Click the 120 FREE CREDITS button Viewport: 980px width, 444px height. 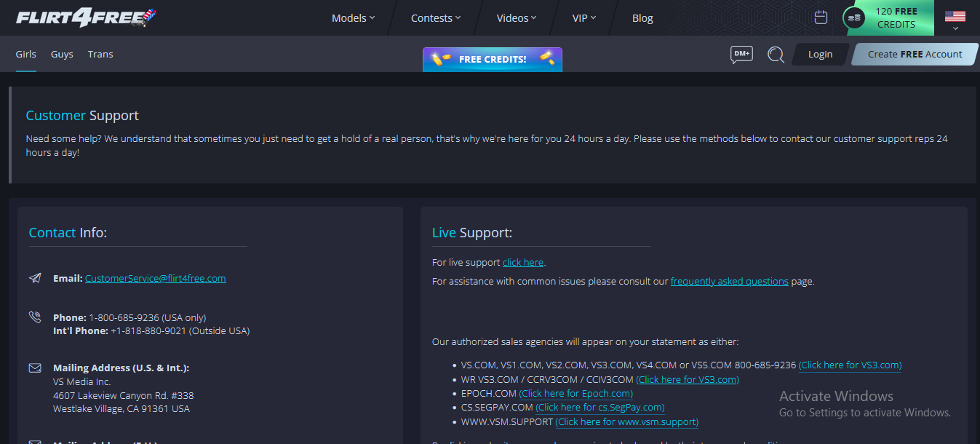coord(888,17)
